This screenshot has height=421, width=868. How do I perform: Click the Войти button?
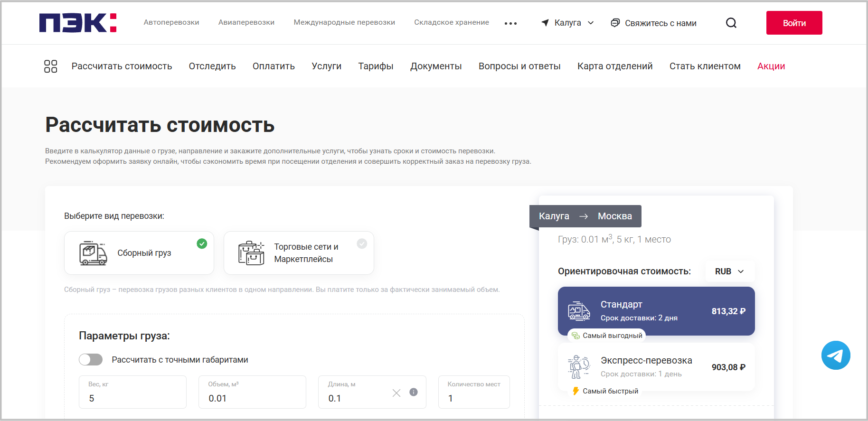click(794, 23)
